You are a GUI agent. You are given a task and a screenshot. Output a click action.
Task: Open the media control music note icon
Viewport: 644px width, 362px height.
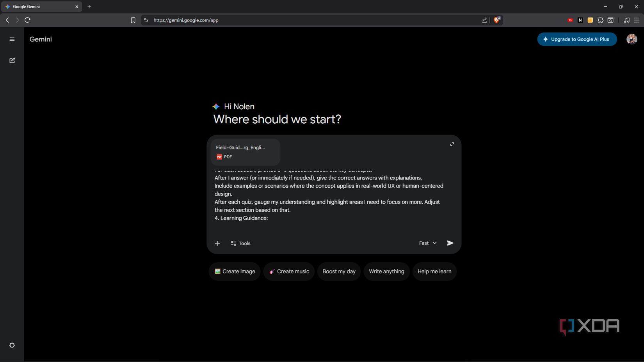click(626, 20)
